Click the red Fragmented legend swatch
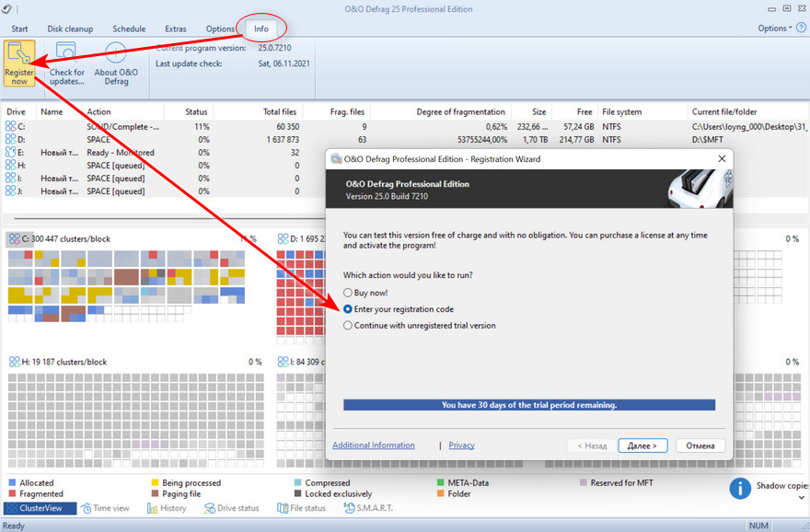 [12, 494]
